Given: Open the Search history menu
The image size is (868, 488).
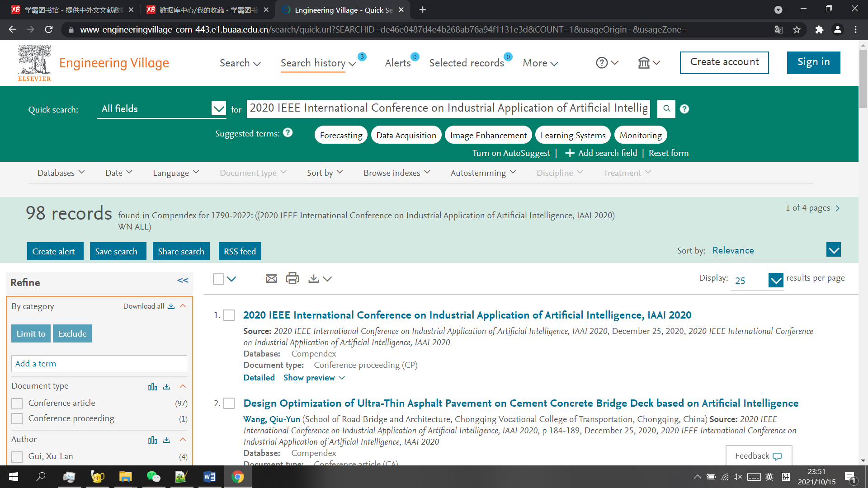Looking at the screenshot, I should pyautogui.click(x=318, y=63).
